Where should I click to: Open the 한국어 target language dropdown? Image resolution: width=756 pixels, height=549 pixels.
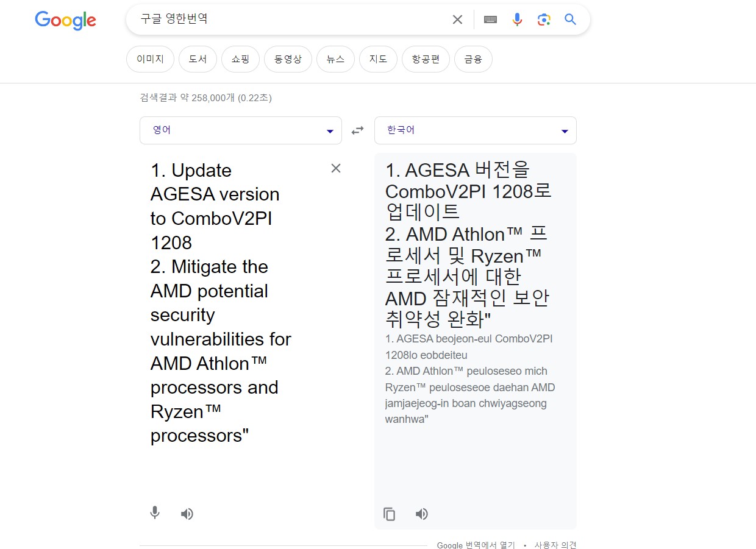click(476, 130)
